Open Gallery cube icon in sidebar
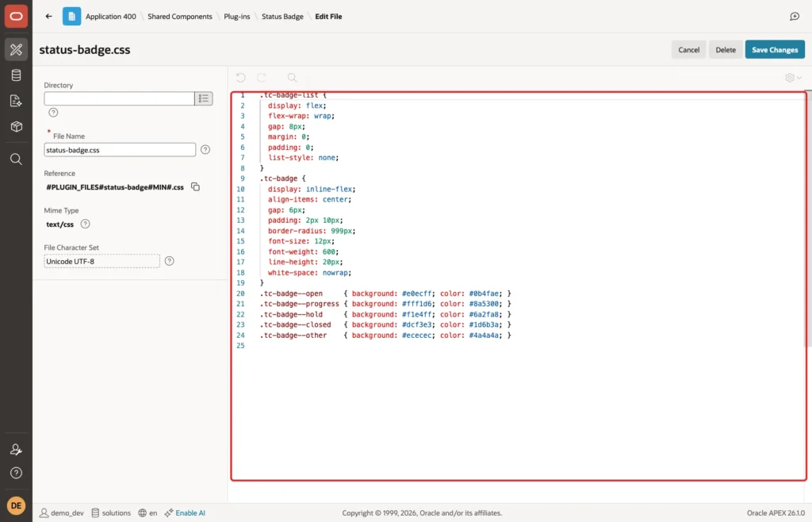The image size is (812, 522). click(16, 126)
